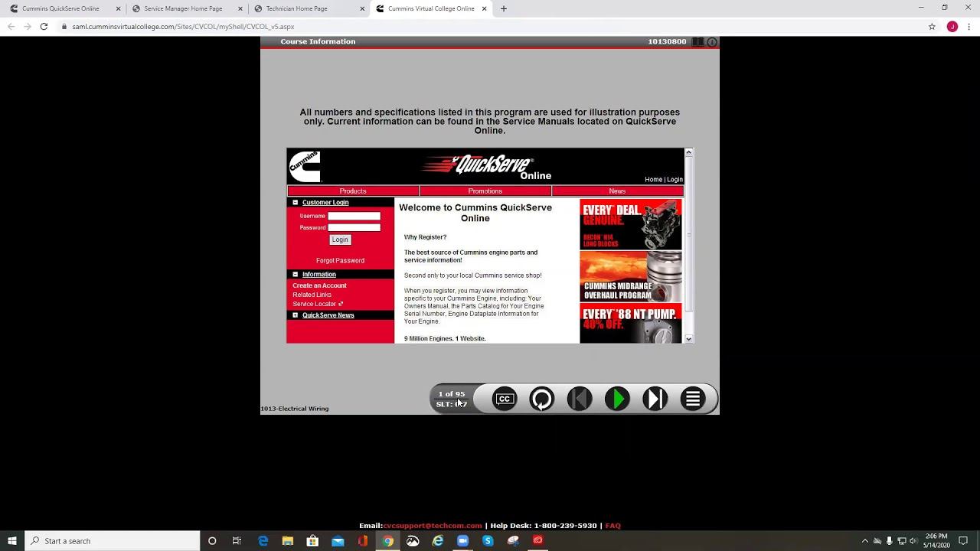The image size is (980, 551).
Task: Collapse the Customer Login section
Action: pos(295,203)
